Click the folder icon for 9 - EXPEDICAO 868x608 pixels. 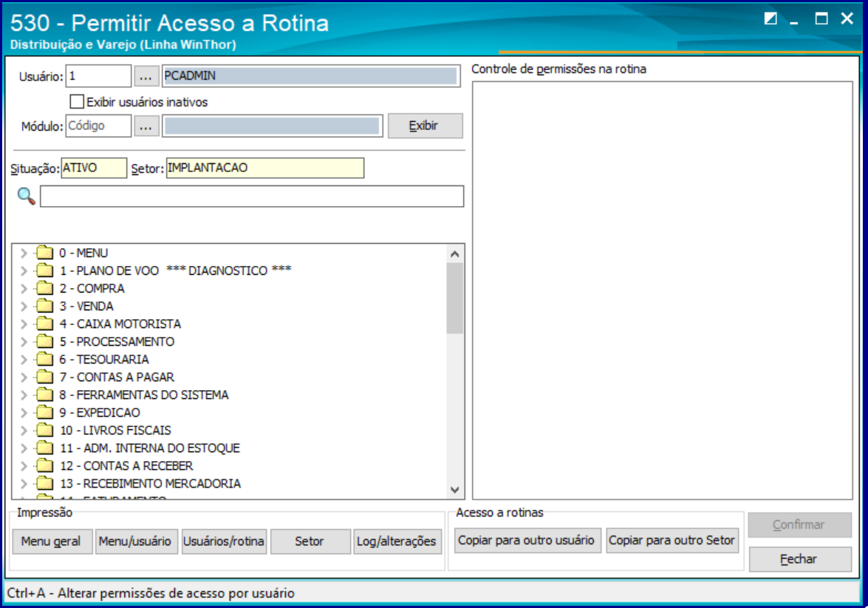click(x=44, y=412)
